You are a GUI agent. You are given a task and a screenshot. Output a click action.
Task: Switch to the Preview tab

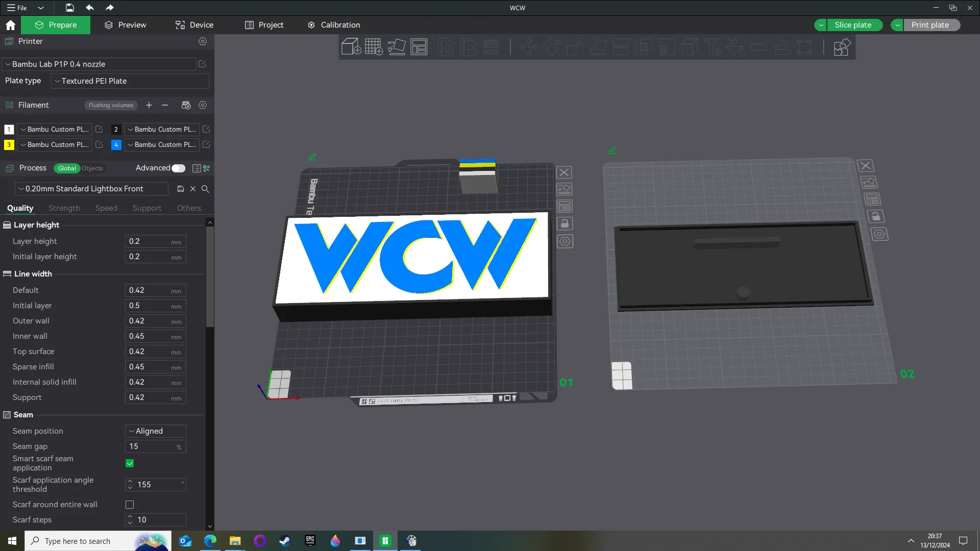click(x=126, y=25)
